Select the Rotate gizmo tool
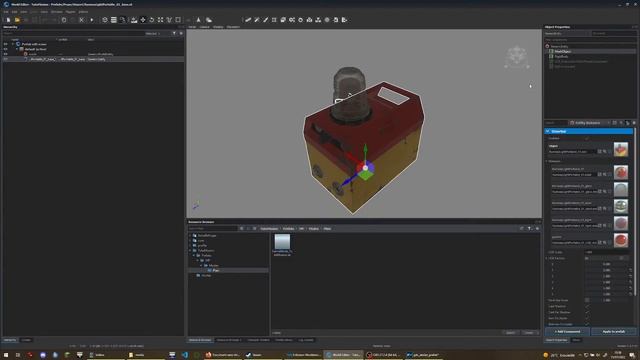This screenshot has height=360, width=640. tap(152, 20)
